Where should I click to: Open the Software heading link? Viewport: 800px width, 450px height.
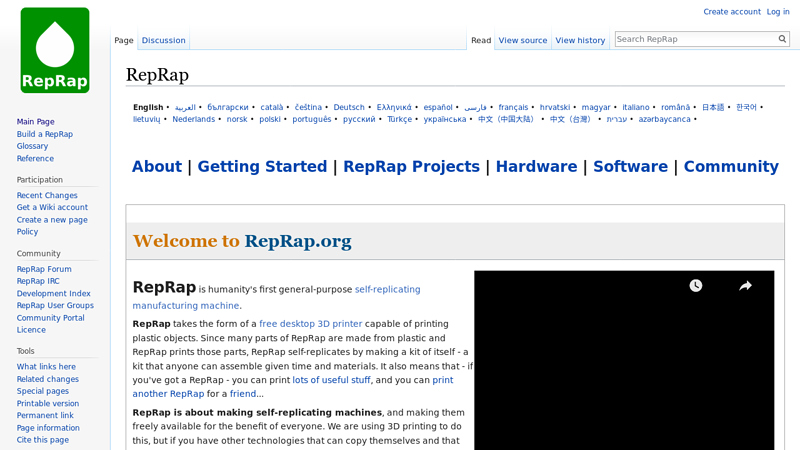click(630, 166)
